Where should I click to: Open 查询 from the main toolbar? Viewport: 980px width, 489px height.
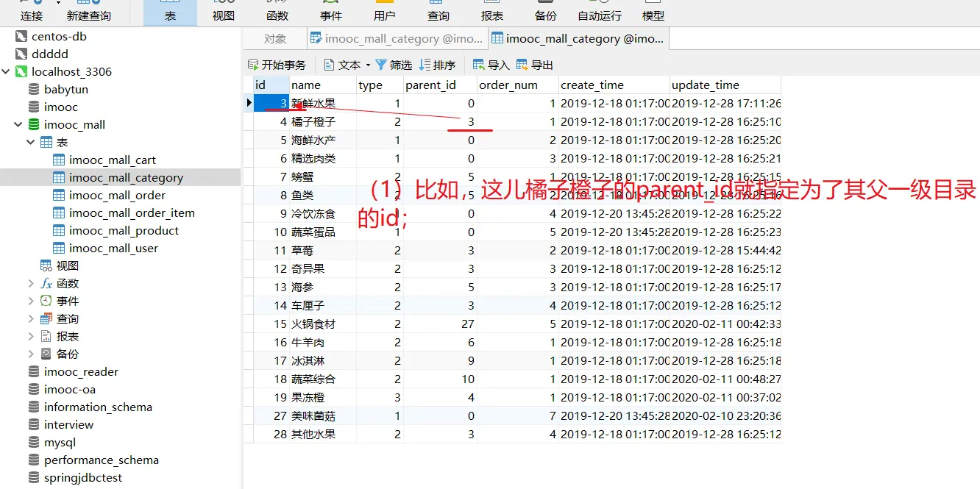click(438, 12)
